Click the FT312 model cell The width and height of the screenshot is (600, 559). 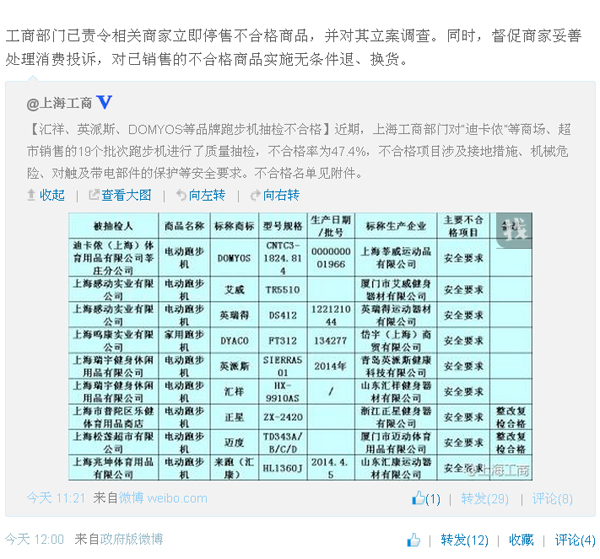point(283,341)
